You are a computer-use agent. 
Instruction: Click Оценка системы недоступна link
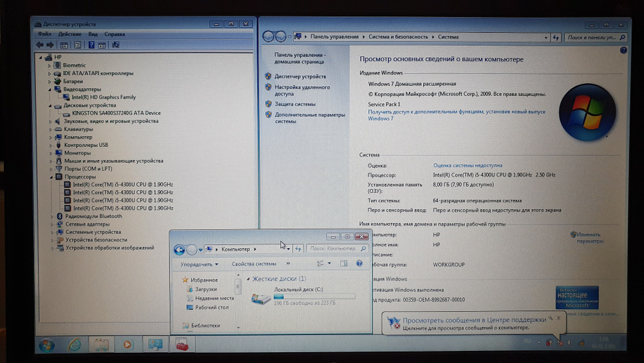468,165
